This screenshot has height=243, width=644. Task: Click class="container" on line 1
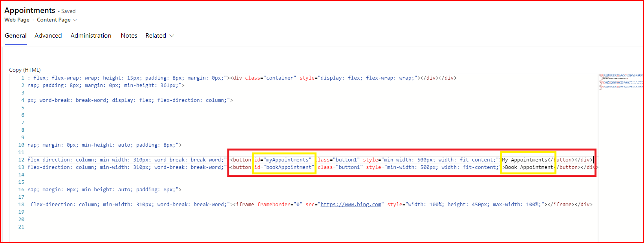pyautogui.click(x=271, y=78)
